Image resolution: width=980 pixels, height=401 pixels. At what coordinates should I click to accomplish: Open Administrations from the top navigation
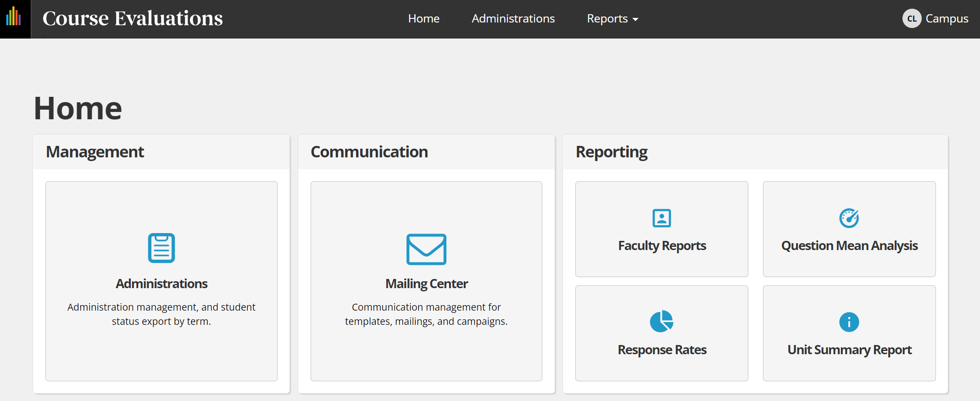pos(513,19)
